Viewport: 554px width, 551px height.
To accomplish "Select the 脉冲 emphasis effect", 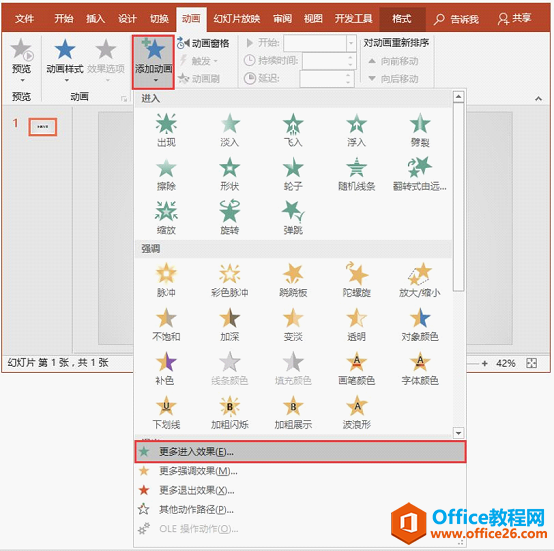I will (x=166, y=280).
